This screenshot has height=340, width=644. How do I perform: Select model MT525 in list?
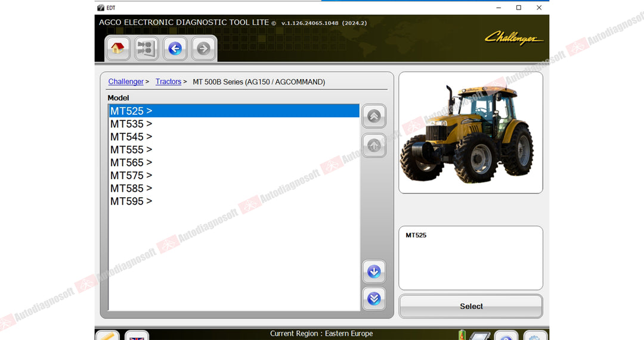tap(234, 111)
